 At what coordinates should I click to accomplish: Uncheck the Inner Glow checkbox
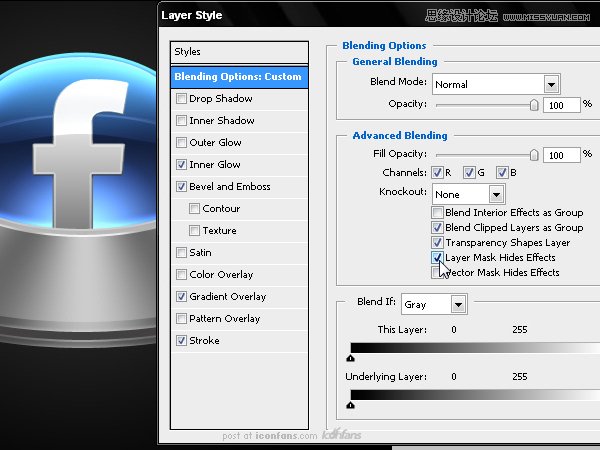181,165
